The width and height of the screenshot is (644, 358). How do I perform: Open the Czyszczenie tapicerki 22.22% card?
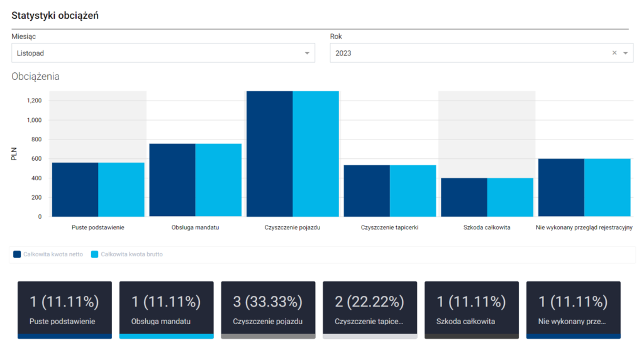pos(370,310)
